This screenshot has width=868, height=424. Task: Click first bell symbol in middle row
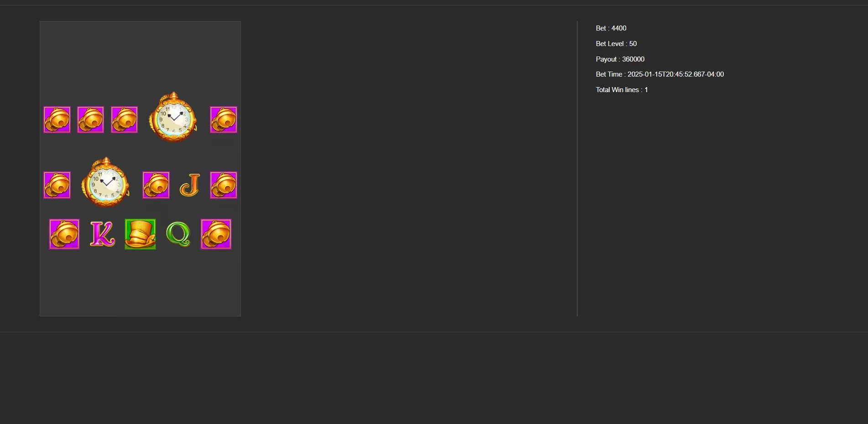coord(57,185)
